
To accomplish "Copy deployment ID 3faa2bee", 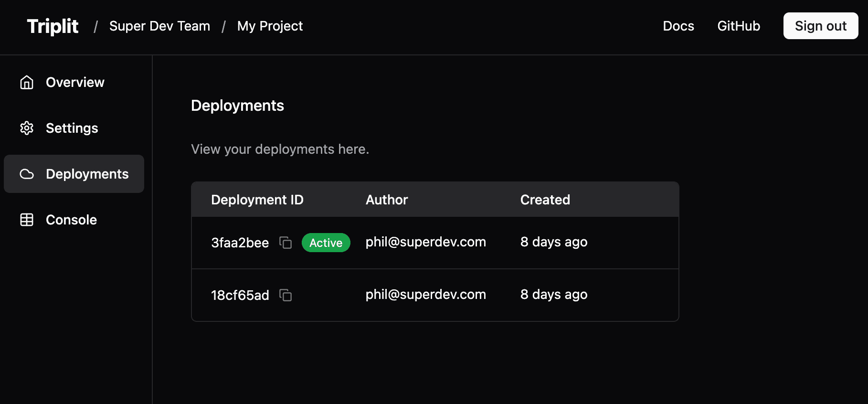I will point(286,243).
